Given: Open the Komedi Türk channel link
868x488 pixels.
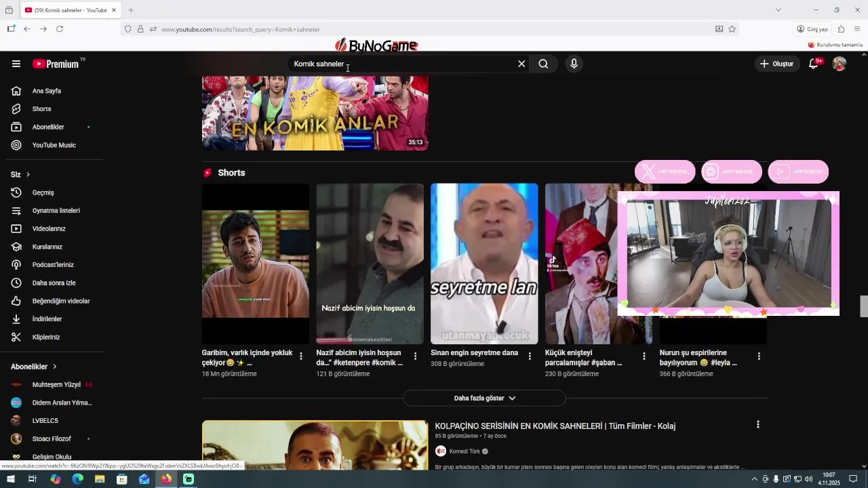Looking at the screenshot, I should (x=465, y=451).
